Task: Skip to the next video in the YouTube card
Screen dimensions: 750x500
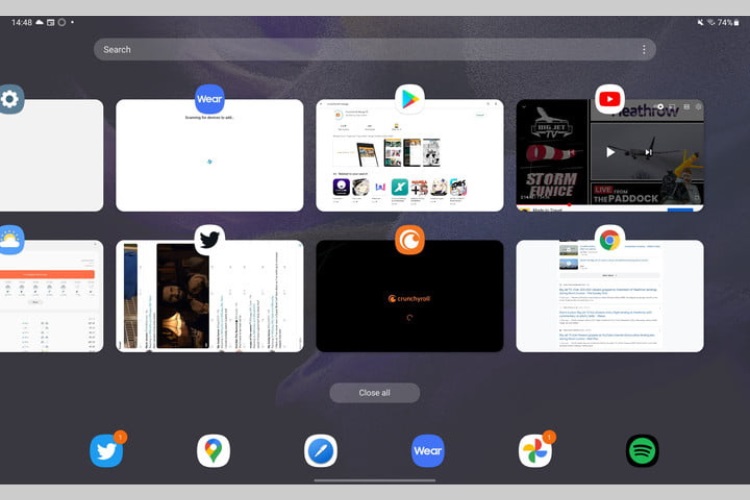Action: coord(649,152)
